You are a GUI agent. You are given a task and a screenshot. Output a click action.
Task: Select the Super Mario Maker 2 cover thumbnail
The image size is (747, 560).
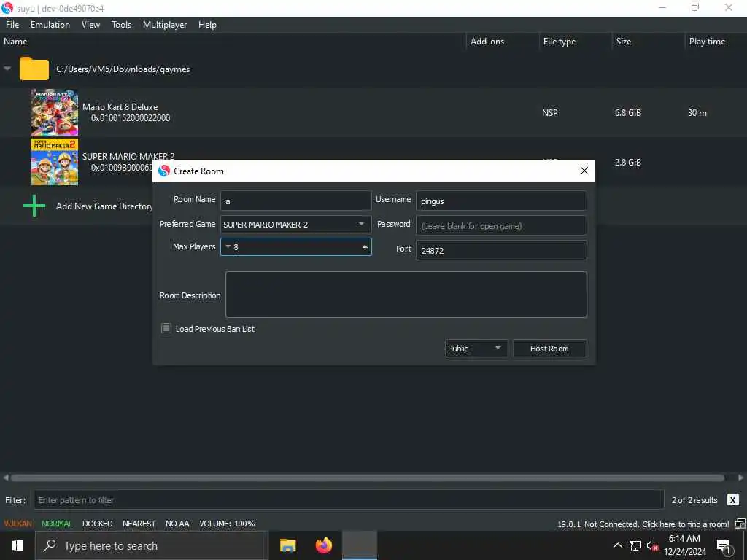pyautogui.click(x=54, y=162)
